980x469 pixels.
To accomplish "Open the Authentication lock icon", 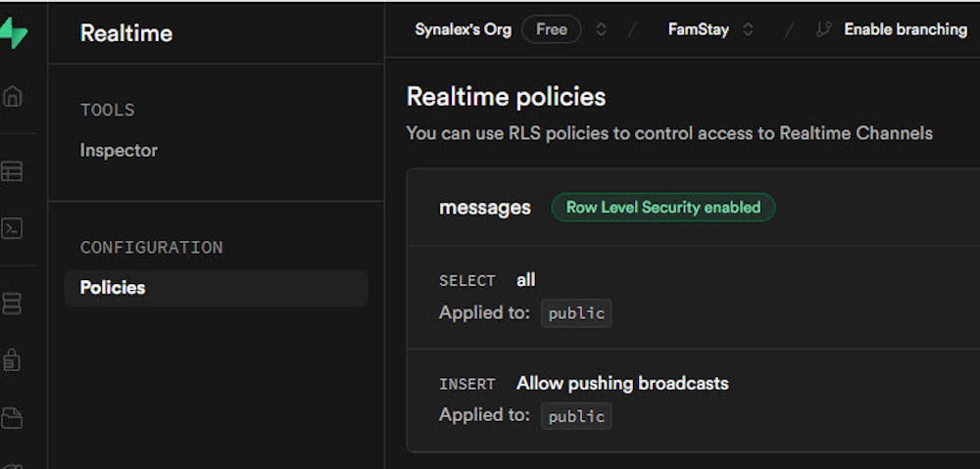I will click(x=12, y=360).
